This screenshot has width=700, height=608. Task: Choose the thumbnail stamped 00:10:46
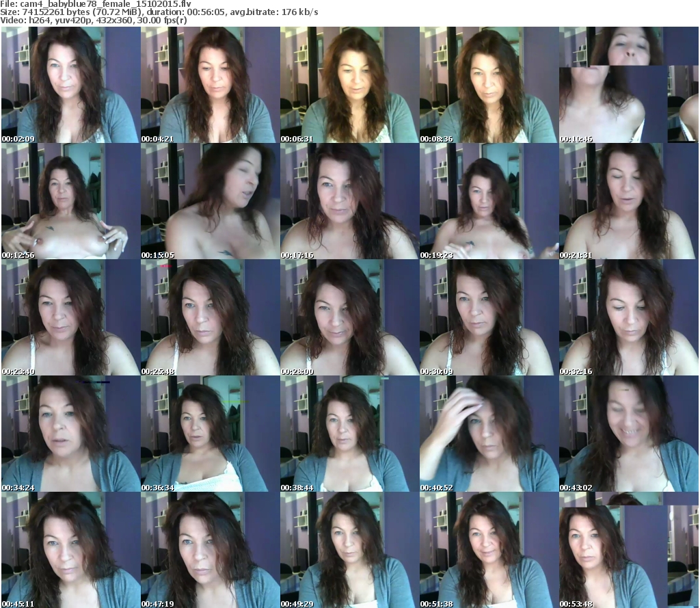629,85
